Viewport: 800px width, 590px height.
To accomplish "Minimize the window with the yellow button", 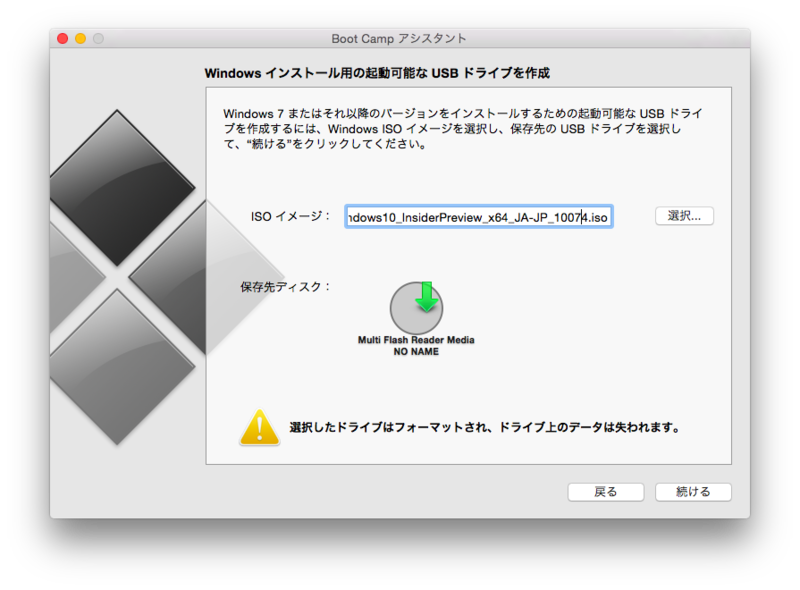I will tap(81, 38).
